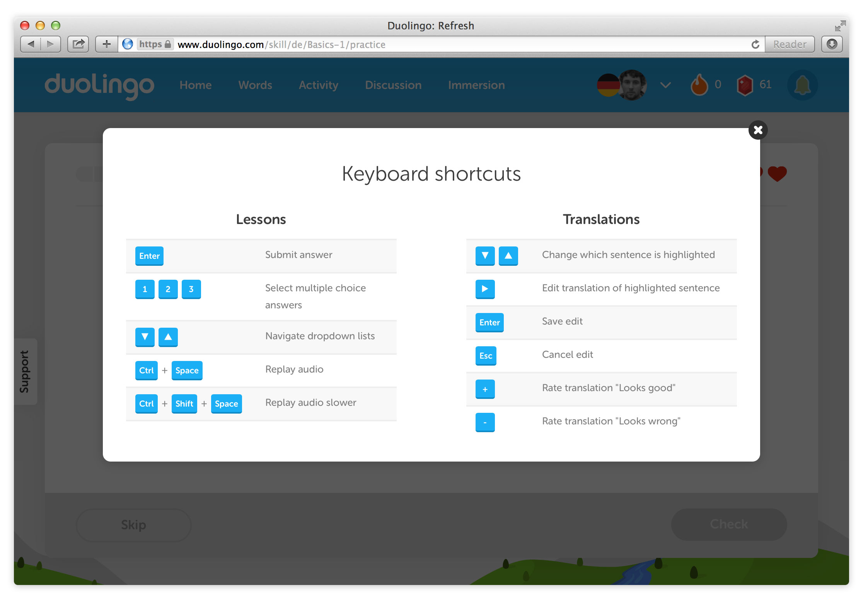Click the German flag language icon

(608, 85)
